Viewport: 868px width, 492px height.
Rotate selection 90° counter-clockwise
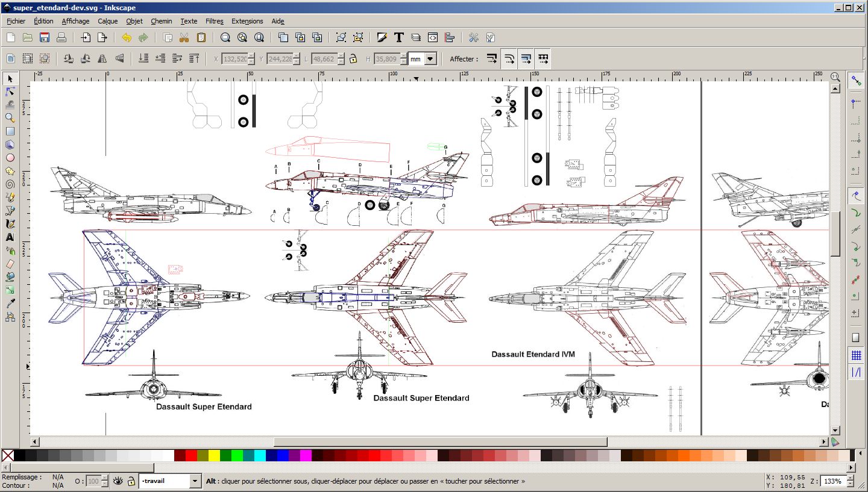[x=69, y=58]
